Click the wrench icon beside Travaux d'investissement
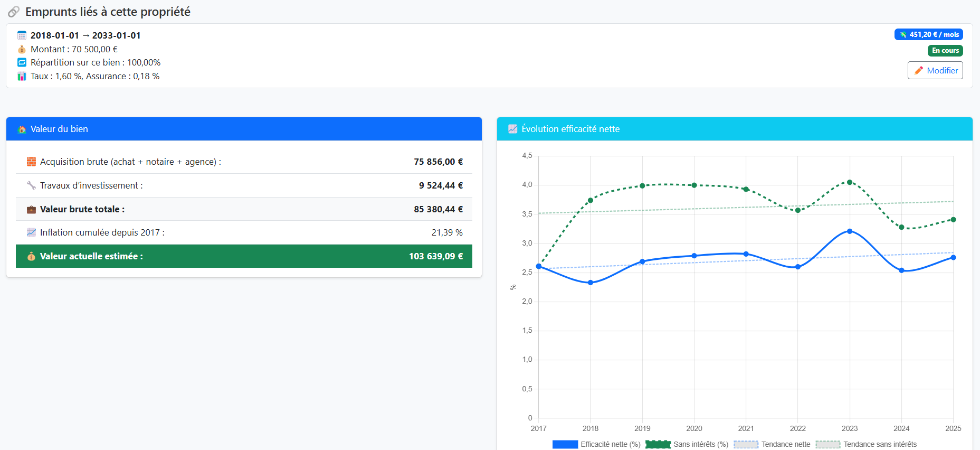The height and width of the screenshot is (450, 980). pos(31,185)
